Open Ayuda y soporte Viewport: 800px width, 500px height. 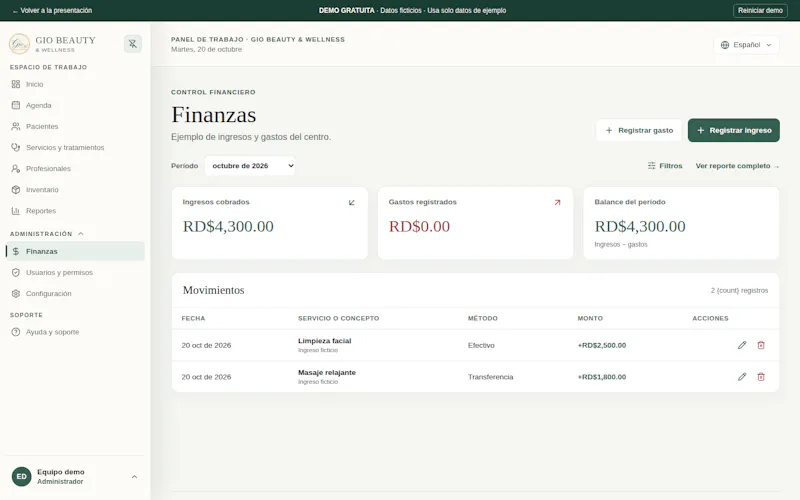[75, 332]
